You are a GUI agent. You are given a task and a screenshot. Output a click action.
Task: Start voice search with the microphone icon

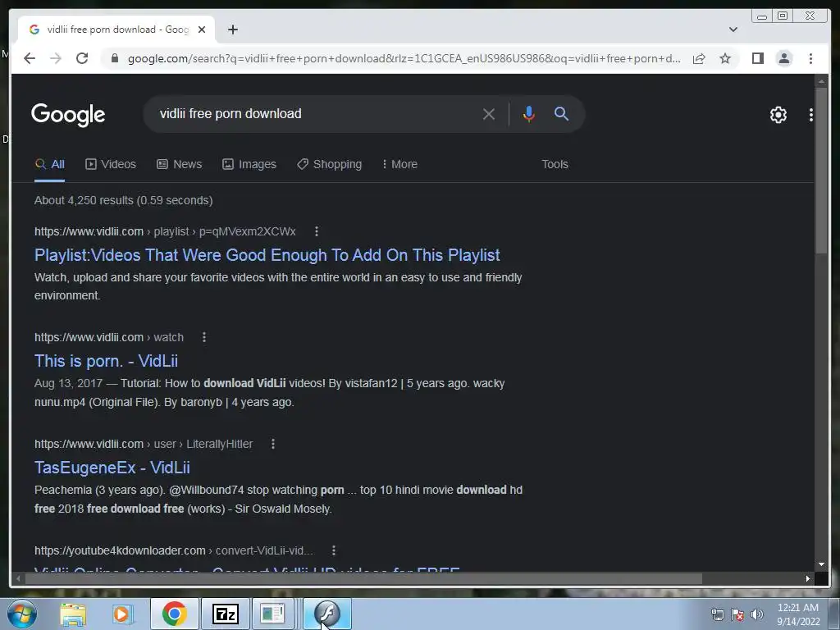[x=528, y=113]
